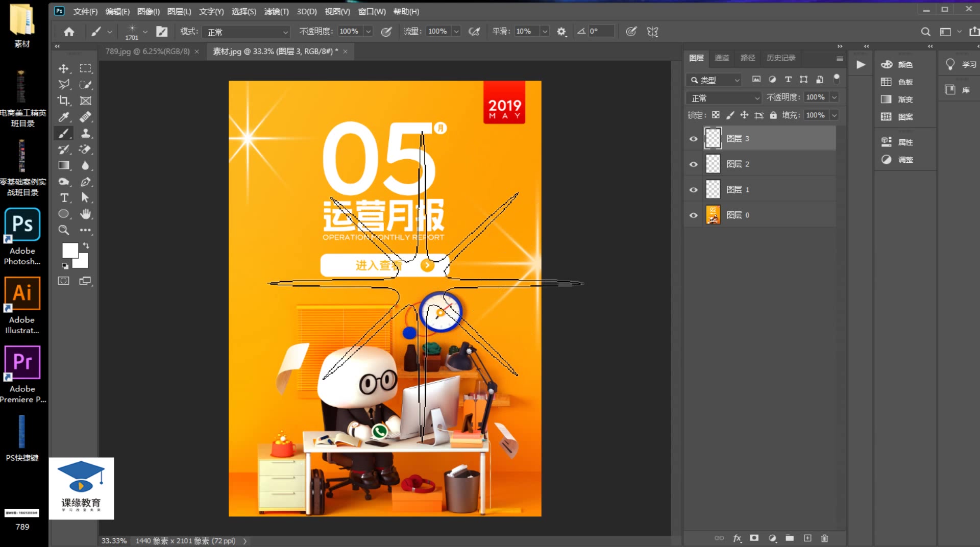
Task: Open the brush mode 正常 dropdown
Action: [247, 32]
